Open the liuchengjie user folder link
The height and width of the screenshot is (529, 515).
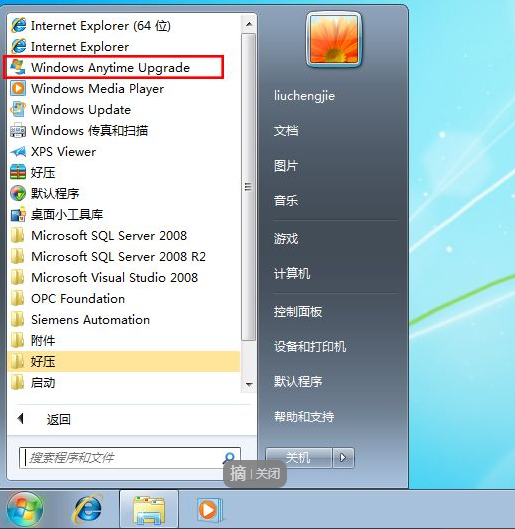(304, 96)
